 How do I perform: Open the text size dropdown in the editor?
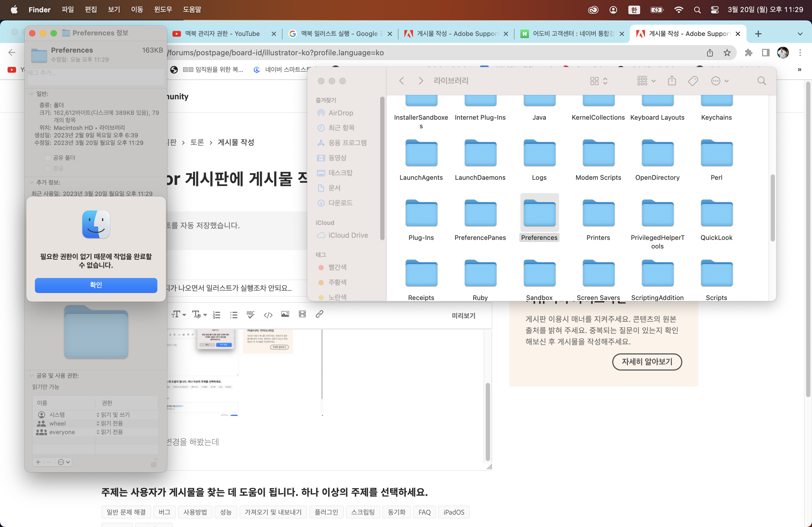tap(179, 314)
